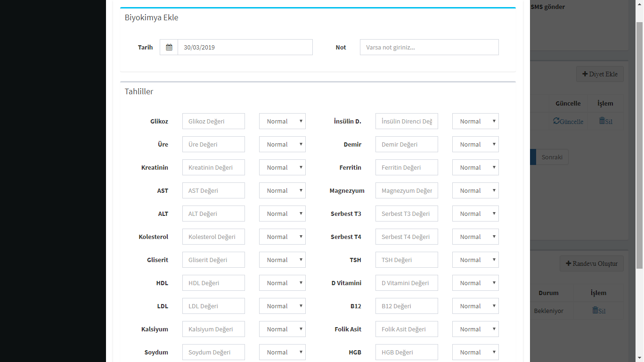Click the page vertical scrollbar
Screen dimensions: 644x362
640,141
